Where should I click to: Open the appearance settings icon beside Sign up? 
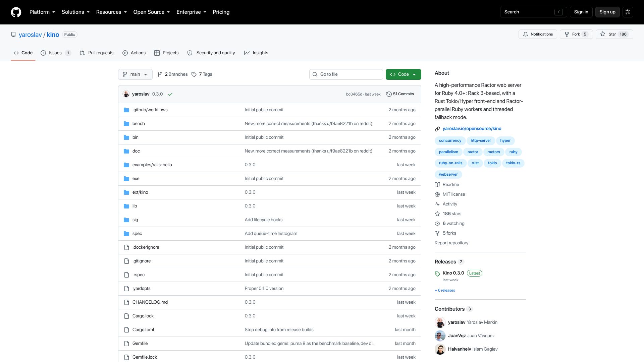628,12
